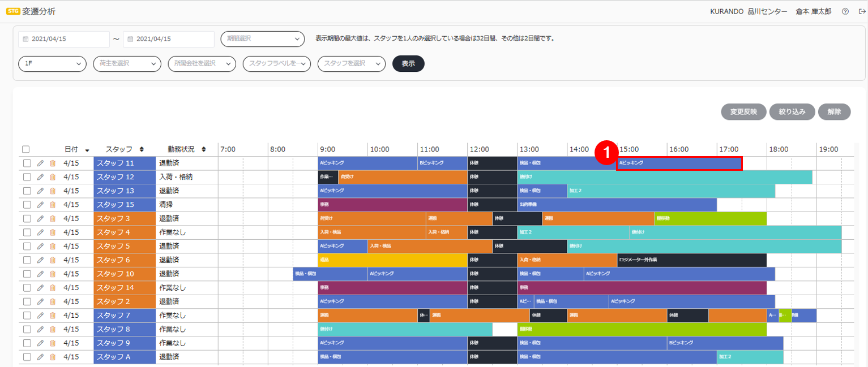Delete the スタッフ 9 entry with the trash icon

53,343
